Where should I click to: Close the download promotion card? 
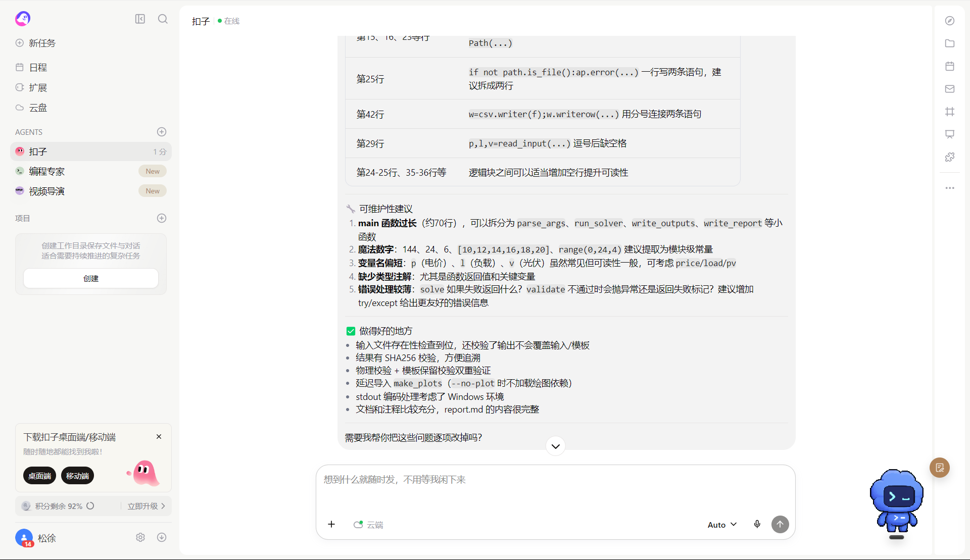159,437
